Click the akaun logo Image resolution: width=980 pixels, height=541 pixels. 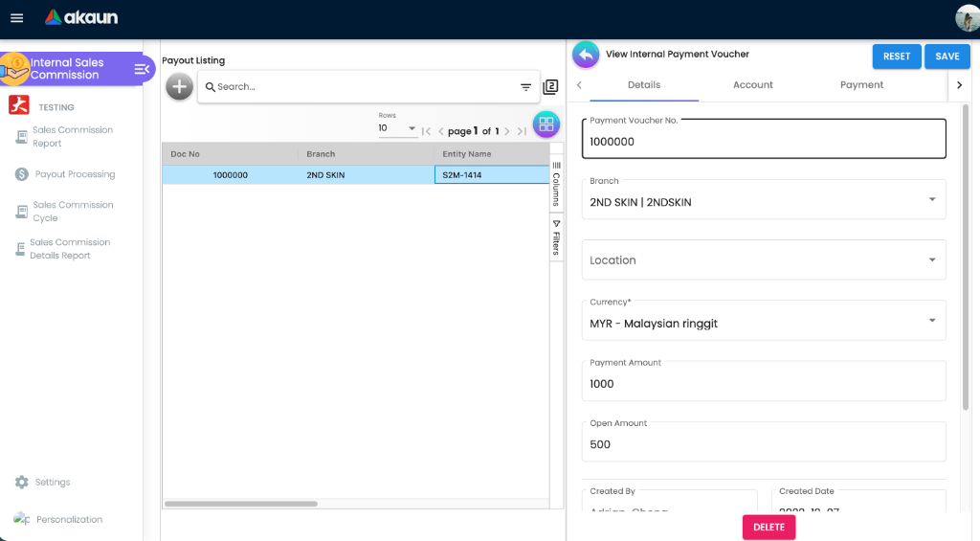pyautogui.click(x=81, y=17)
